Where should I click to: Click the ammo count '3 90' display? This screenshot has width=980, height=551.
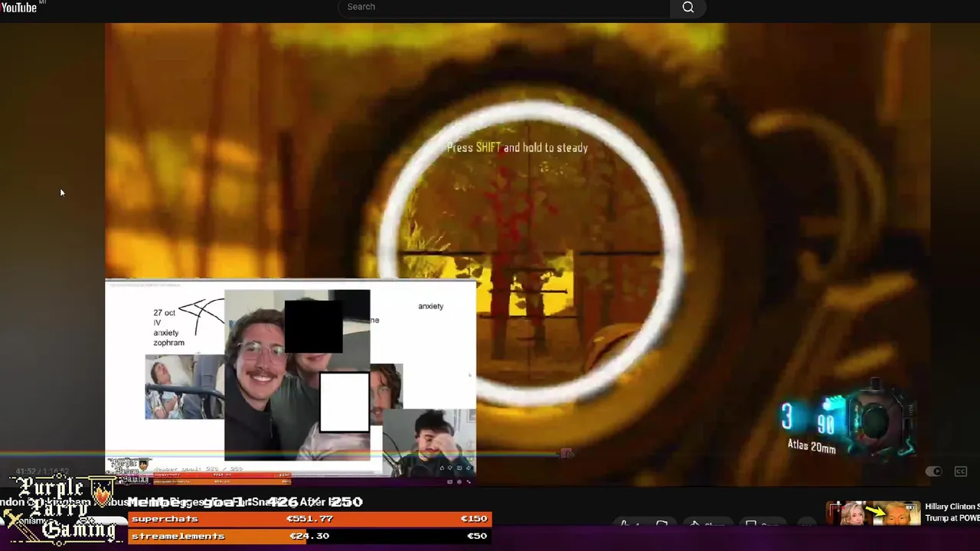(808, 419)
